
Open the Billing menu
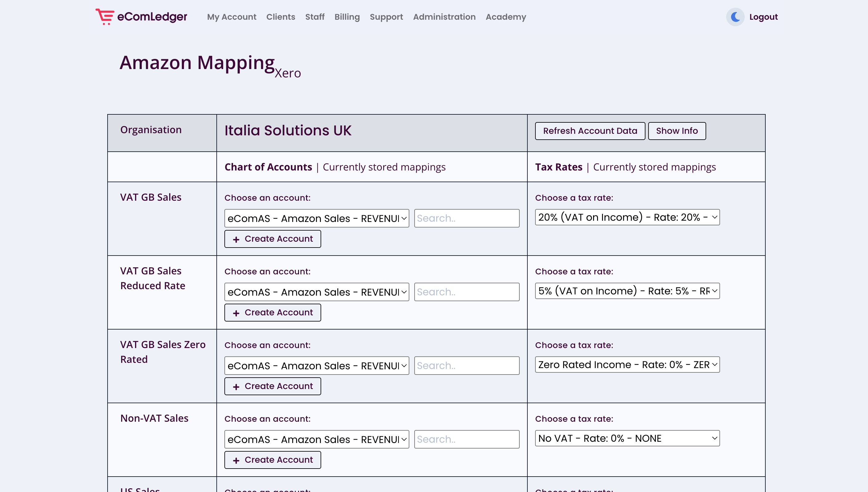pyautogui.click(x=347, y=17)
